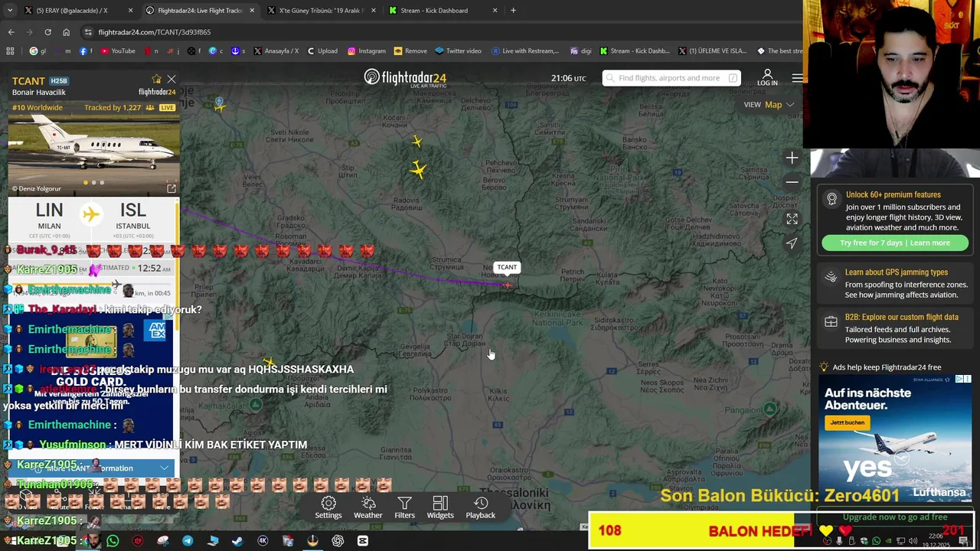Click the flightradar24 logo
Viewport: 980px width, 551px height.
tap(405, 78)
